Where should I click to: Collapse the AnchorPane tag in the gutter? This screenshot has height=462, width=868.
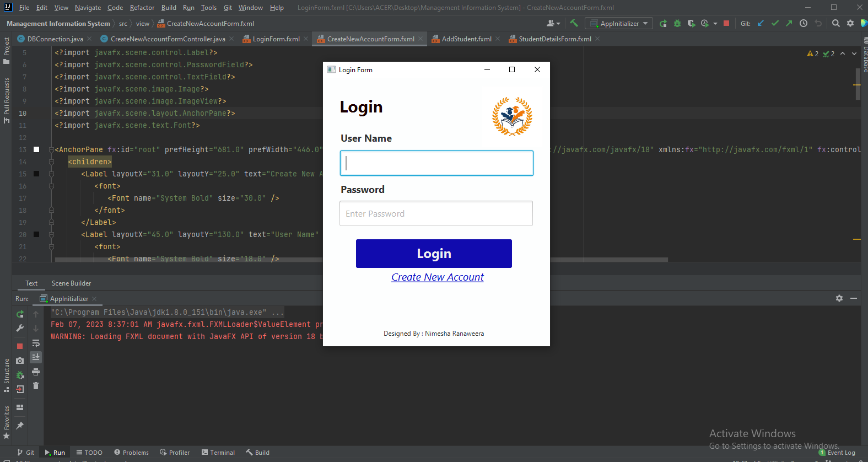51,149
